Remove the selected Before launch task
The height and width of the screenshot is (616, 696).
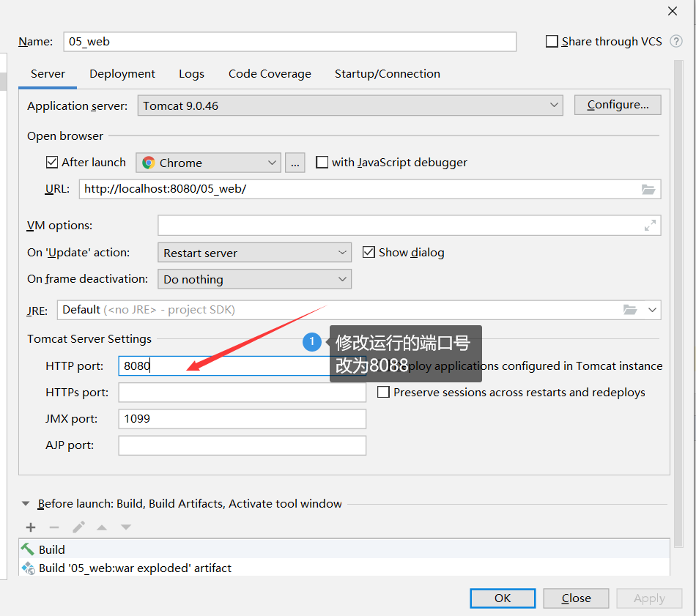pyautogui.click(x=53, y=527)
